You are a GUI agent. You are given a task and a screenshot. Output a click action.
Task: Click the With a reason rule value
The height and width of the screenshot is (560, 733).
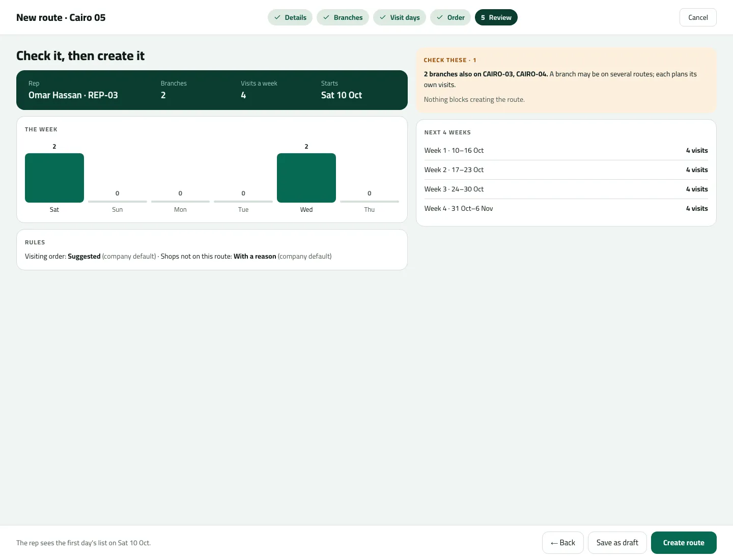255,256
